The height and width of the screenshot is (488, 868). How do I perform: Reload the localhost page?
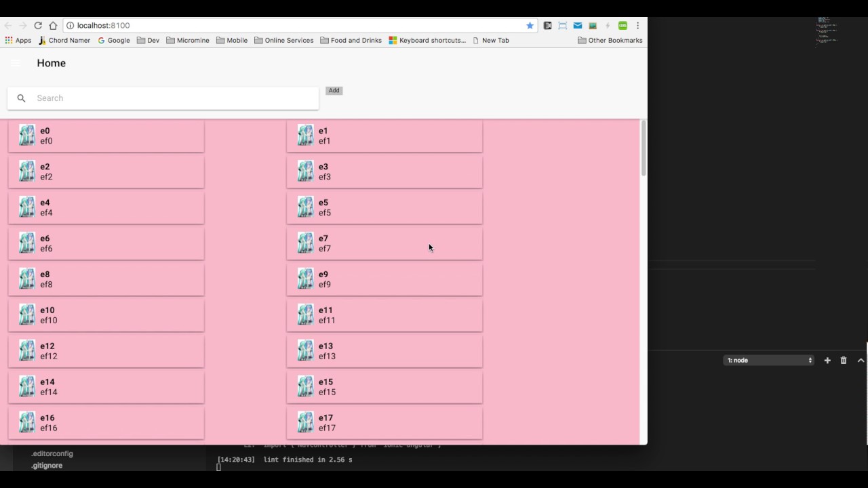point(38,26)
